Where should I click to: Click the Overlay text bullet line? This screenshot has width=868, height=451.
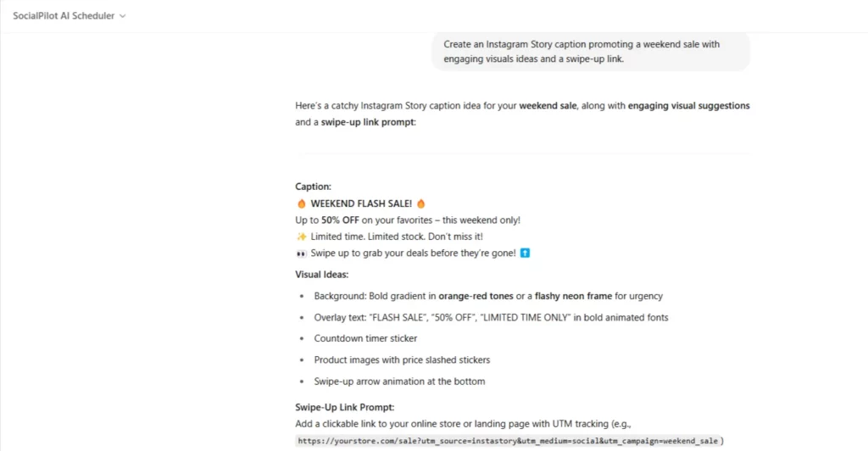(491, 318)
